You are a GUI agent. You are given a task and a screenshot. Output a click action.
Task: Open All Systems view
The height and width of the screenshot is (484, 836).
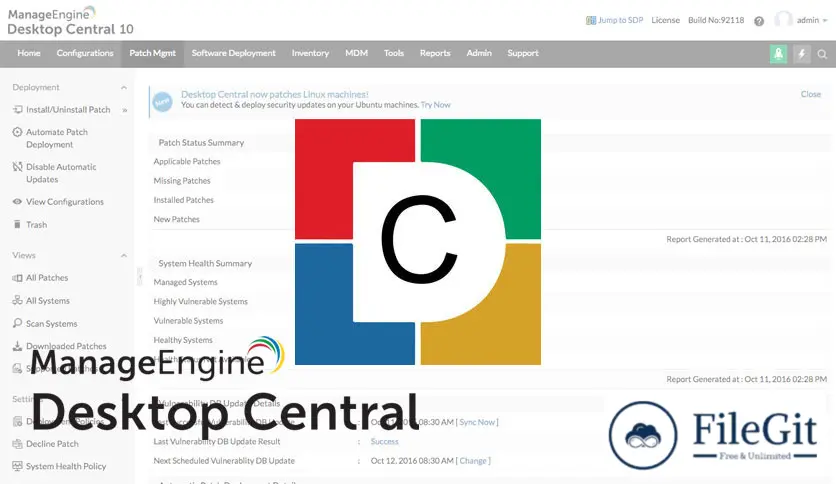click(48, 301)
